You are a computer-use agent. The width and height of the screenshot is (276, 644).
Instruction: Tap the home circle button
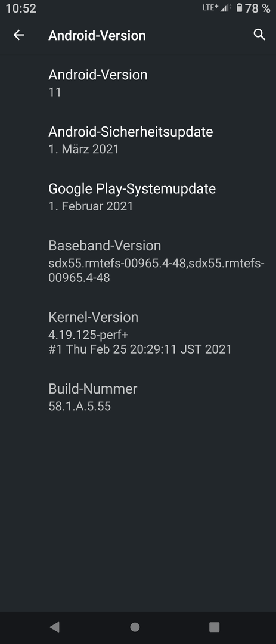pos(135,627)
